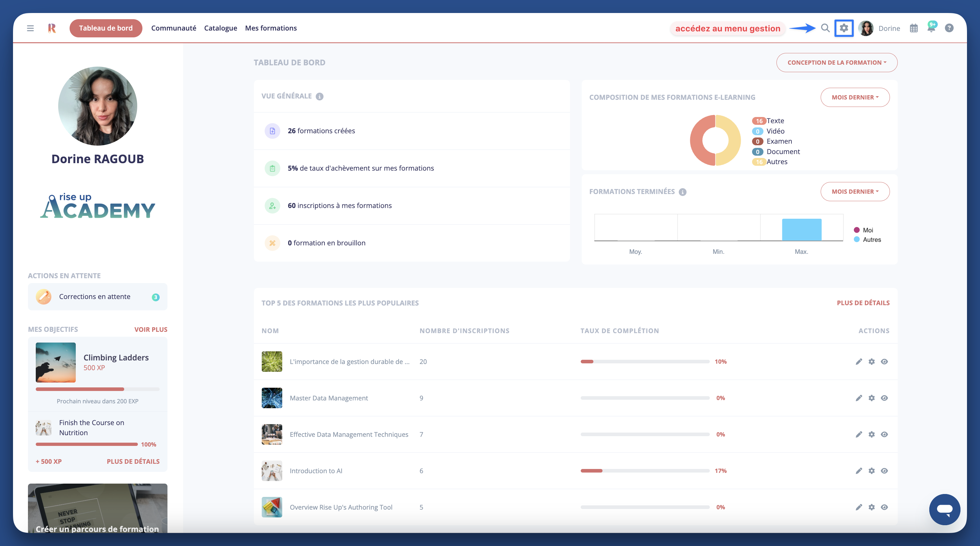Open settings for L'importance de la gestion durable
Image resolution: width=980 pixels, height=546 pixels.
(872, 362)
